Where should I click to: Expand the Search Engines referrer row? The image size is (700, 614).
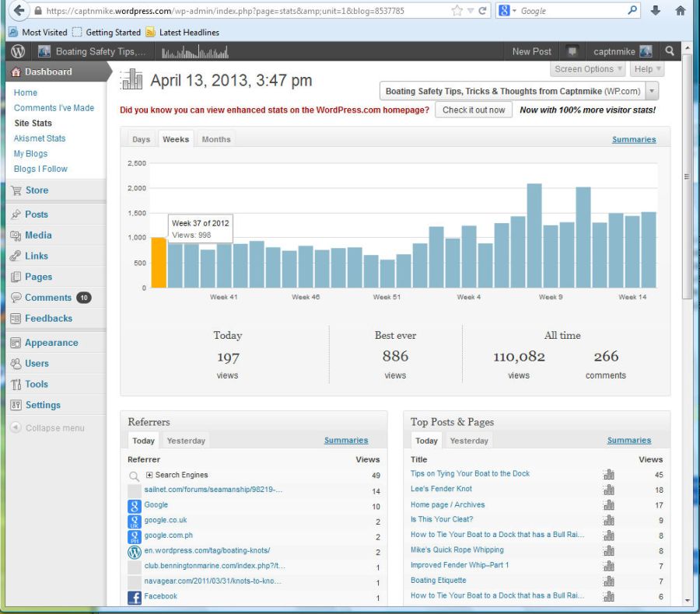149,475
